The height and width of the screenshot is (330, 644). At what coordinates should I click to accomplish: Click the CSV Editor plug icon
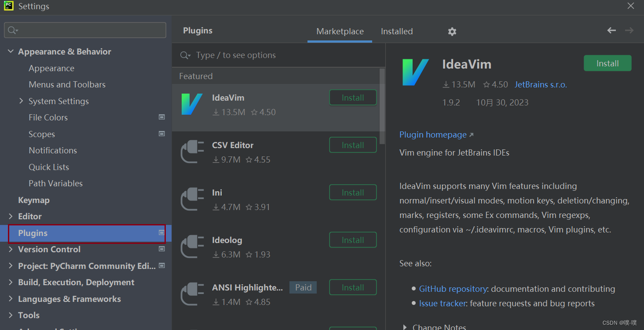coord(192,152)
